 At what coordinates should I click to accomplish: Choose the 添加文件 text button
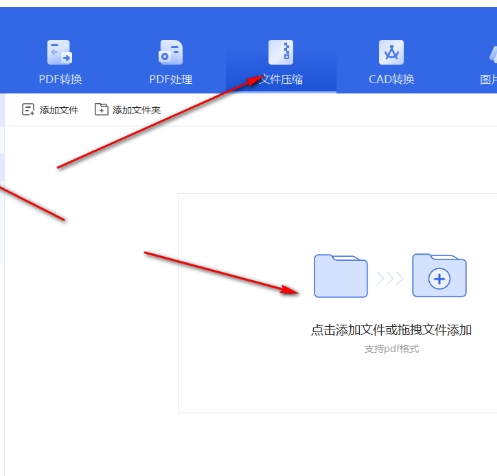[59, 110]
